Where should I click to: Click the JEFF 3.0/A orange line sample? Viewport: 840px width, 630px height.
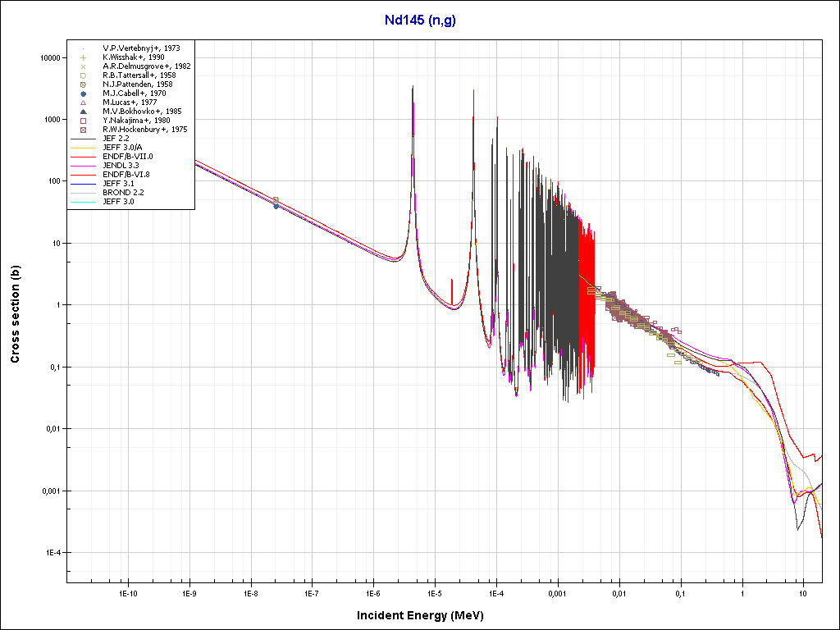(83, 148)
